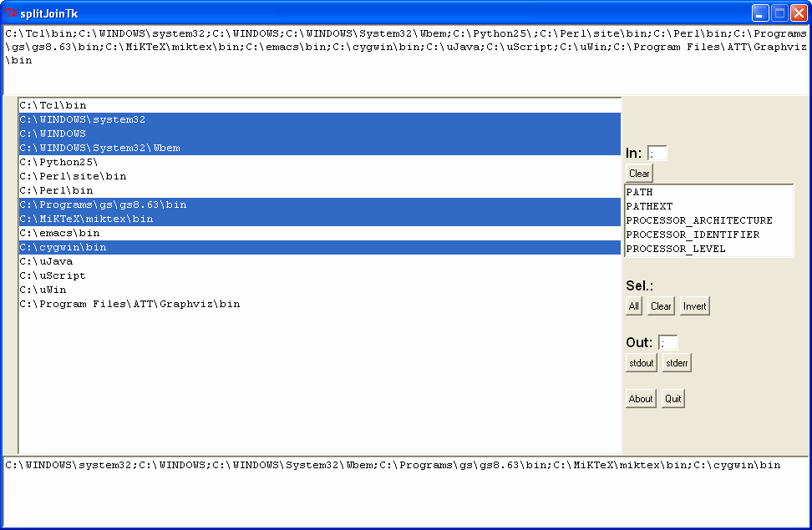
Task: Select PATH in the variable list
Action: (639, 192)
